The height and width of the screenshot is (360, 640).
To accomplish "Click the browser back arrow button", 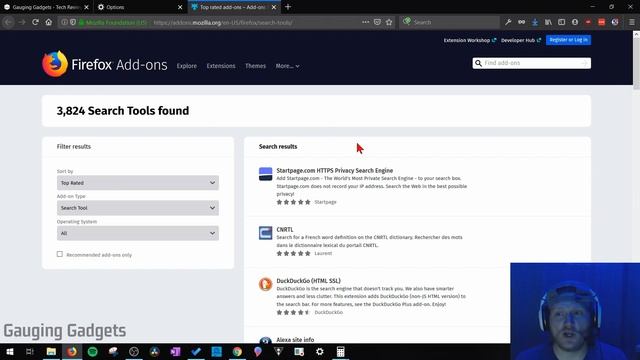I will [x=9, y=22].
